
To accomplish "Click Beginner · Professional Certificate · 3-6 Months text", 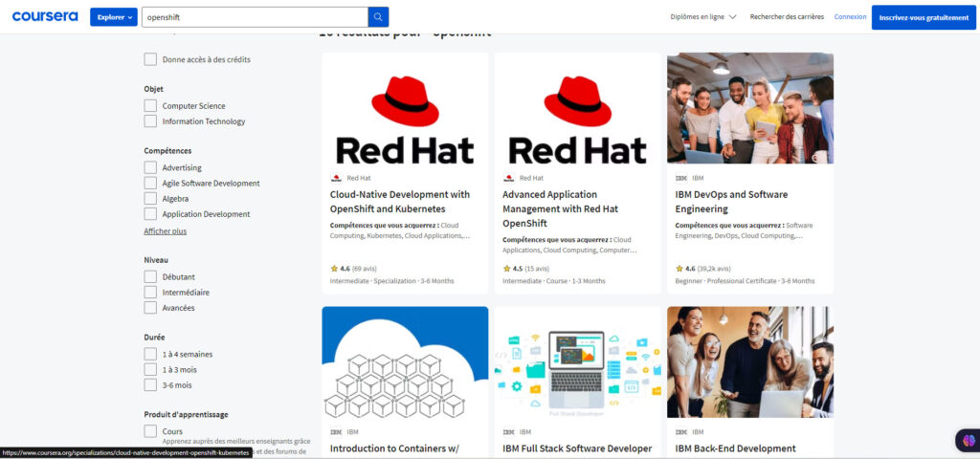I will click(745, 281).
